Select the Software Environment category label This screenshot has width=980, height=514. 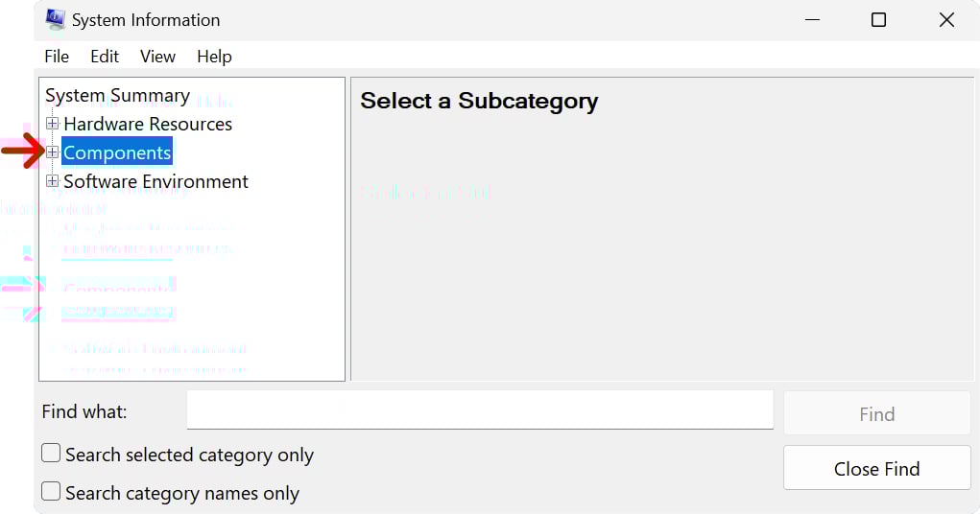[155, 181]
